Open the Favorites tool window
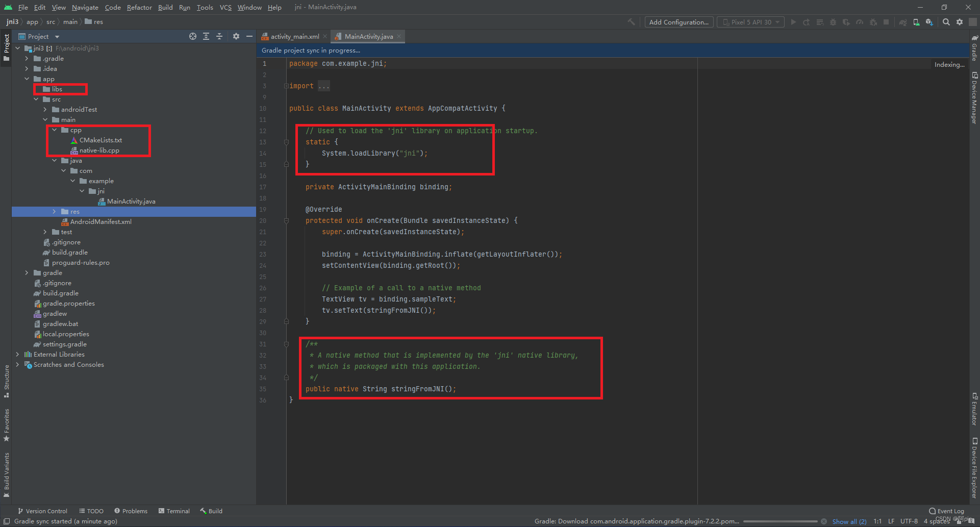Screen dimensions: 980x527 pyautogui.click(x=7, y=425)
